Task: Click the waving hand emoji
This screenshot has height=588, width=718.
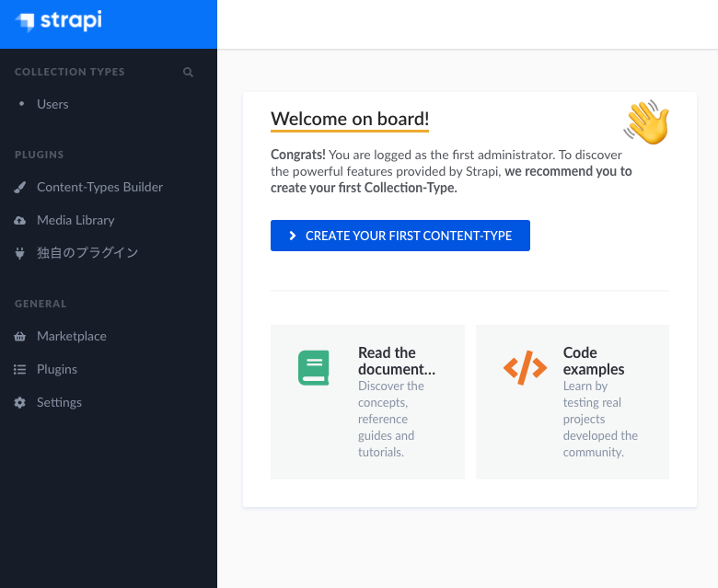Action: tap(646, 122)
